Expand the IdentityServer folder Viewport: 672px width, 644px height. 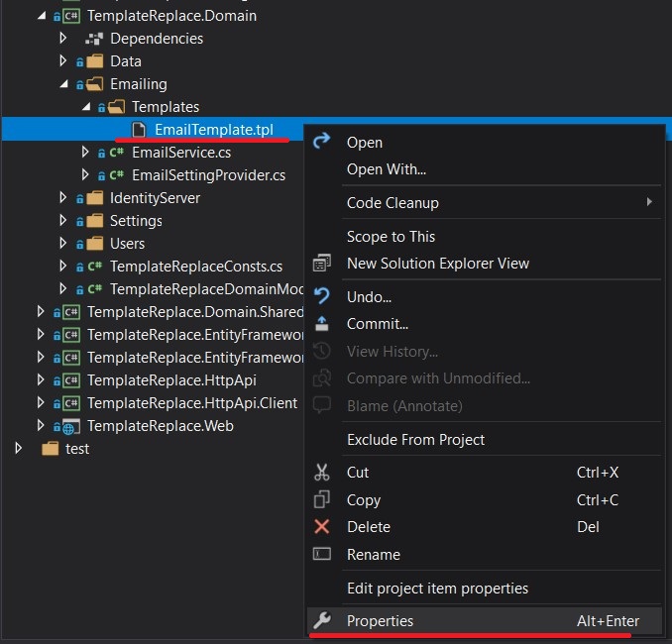click(x=63, y=198)
